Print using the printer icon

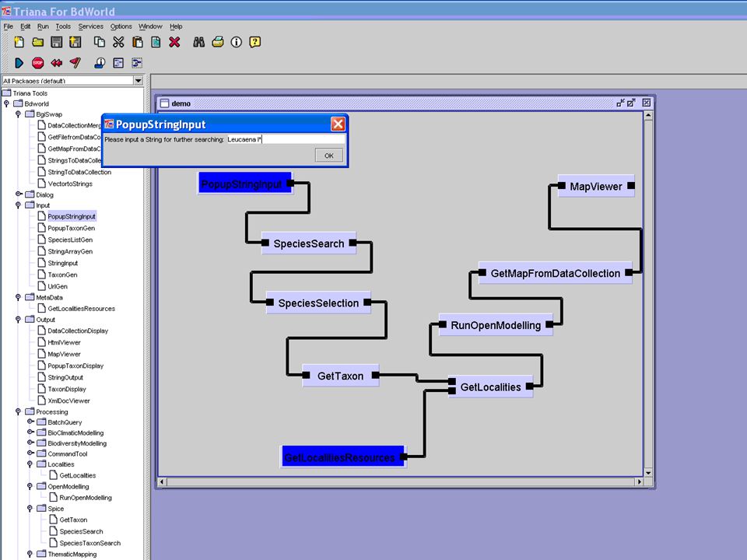[218, 42]
